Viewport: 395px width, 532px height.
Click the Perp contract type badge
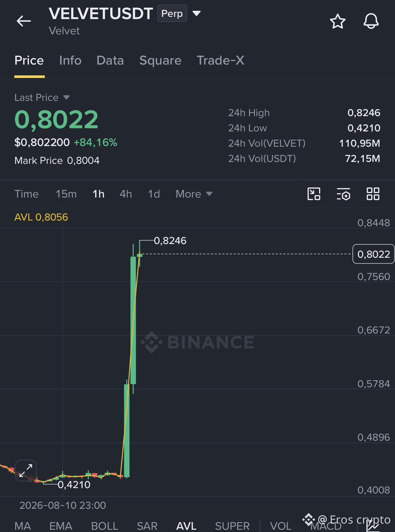[172, 13]
